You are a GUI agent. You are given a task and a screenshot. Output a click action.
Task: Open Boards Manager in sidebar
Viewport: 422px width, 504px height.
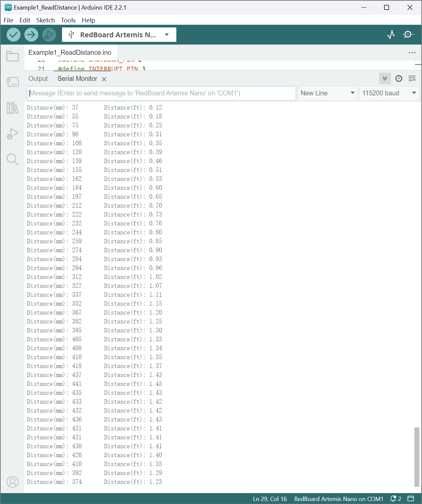click(x=13, y=82)
